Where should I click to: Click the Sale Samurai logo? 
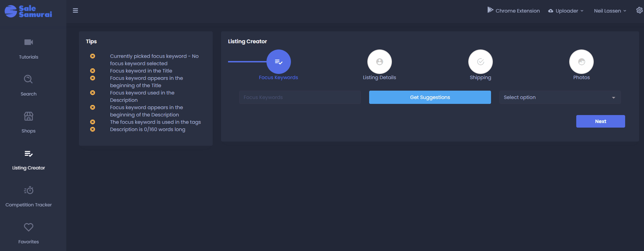[28, 11]
